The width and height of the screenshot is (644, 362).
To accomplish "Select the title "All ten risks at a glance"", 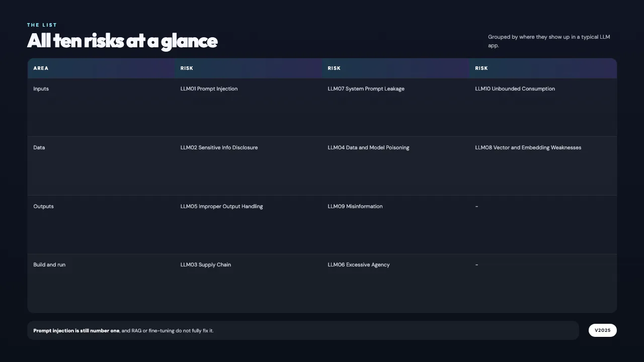I will pos(122,41).
